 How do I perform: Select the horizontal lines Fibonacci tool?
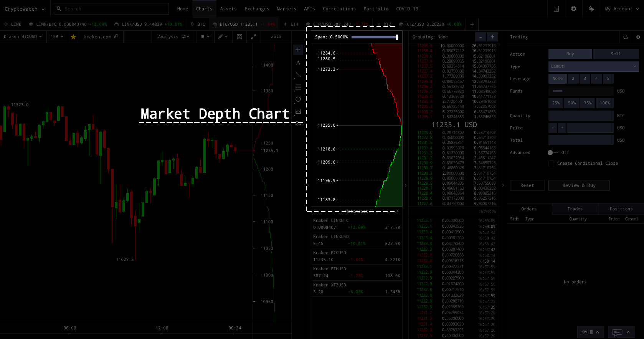pos(298,87)
